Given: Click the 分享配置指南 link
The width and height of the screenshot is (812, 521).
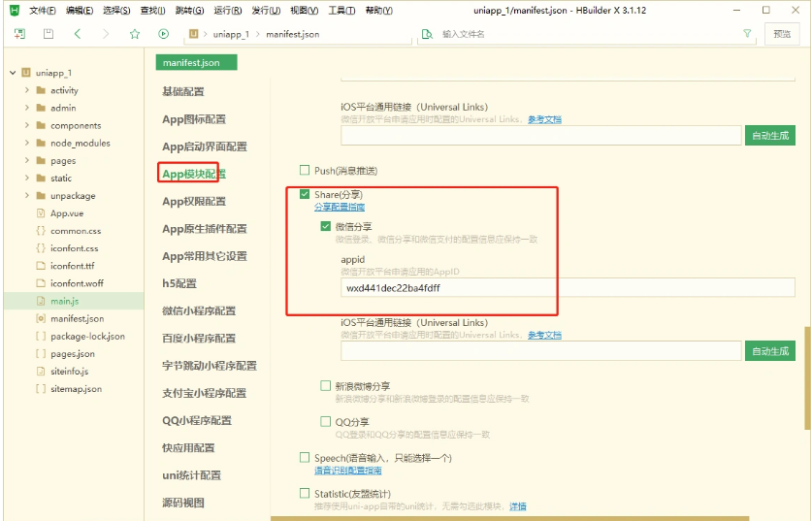Looking at the screenshot, I should click(x=340, y=208).
